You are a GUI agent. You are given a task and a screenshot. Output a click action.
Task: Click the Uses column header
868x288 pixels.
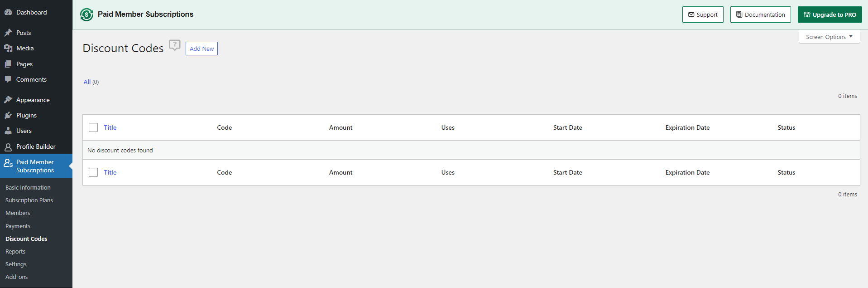coord(448,127)
